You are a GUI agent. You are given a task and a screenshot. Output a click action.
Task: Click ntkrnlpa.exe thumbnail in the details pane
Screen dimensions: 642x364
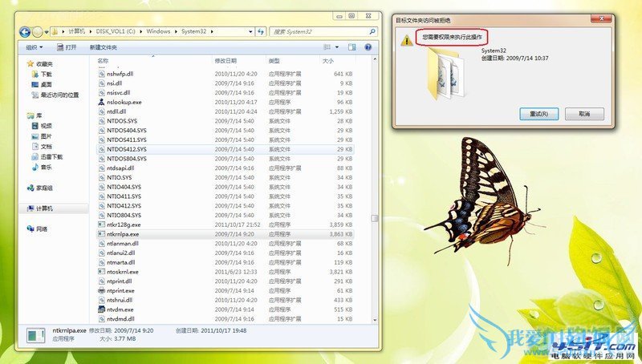[x=35, y=335]
